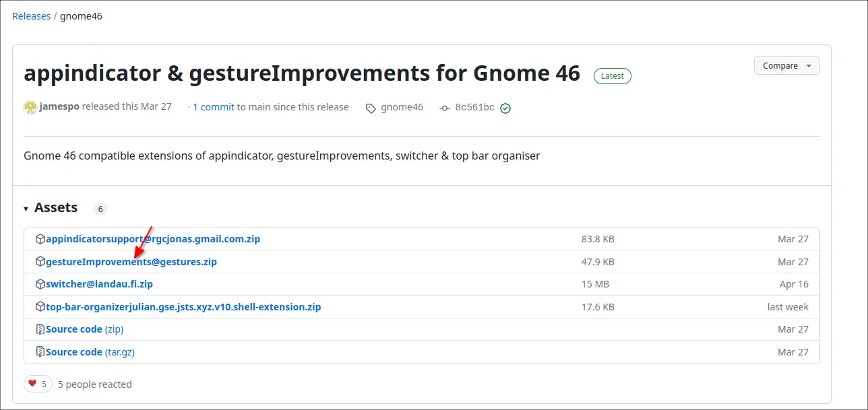Click package icon for appindicatorsupport zip
Viewport: 868px width, 410px height.
(x=40, y=239)
